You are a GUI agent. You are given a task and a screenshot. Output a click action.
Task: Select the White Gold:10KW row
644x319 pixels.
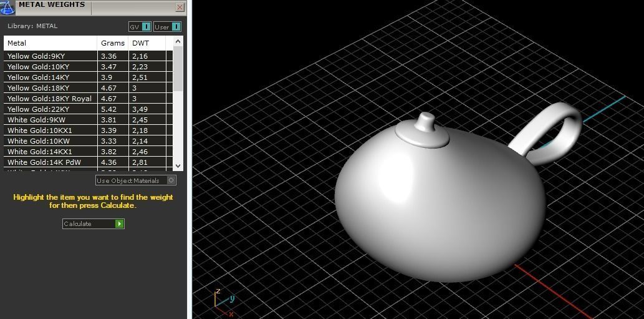(x=87, y=141)
